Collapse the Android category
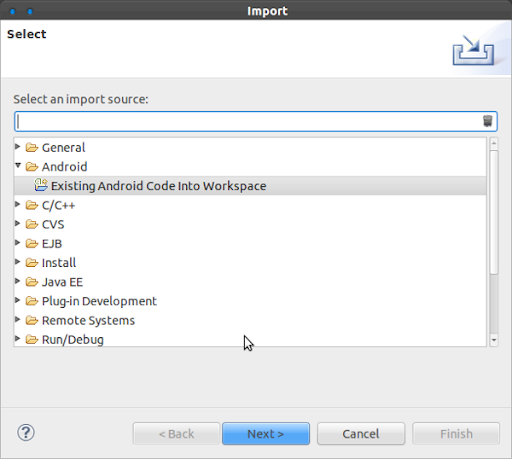This screenshot has width=512, height=459. point(18,165)
